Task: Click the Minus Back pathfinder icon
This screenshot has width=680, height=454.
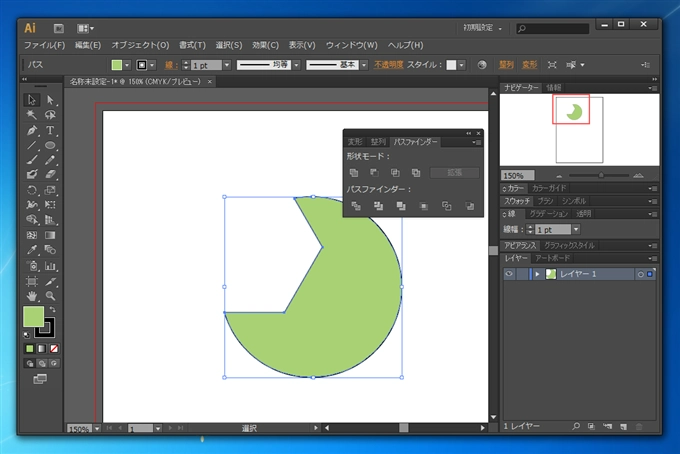Action: (x=470, y=206)
